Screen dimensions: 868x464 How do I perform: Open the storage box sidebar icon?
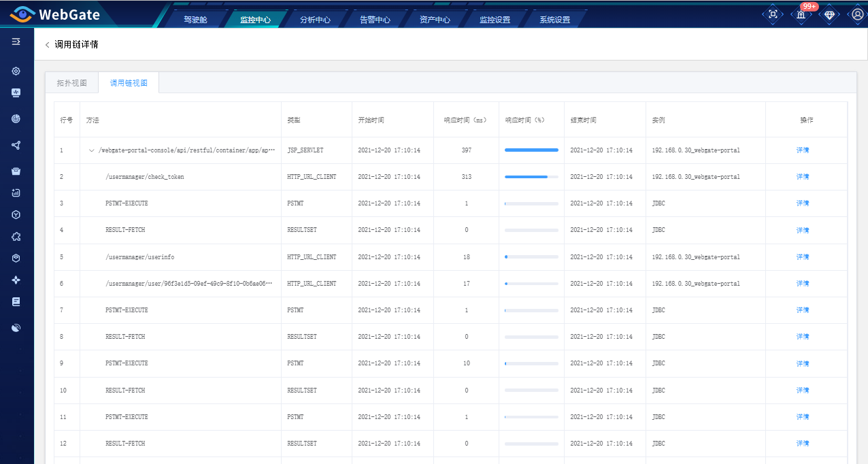pyautogui.click(x=16, y=171)
